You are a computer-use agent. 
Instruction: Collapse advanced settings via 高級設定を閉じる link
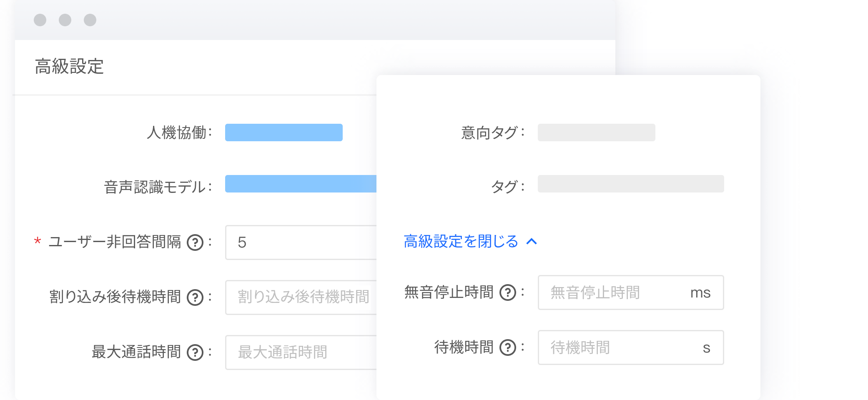[x=461, y=241]
